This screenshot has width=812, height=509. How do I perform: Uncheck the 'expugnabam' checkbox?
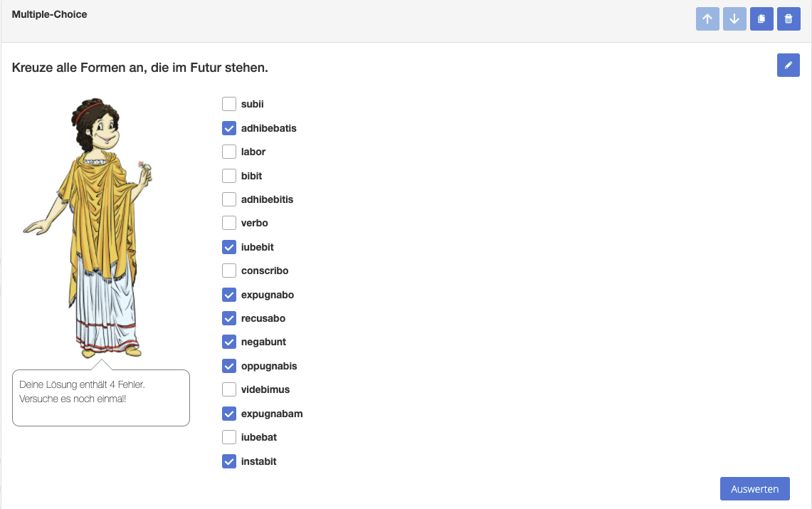click(229, 414)
